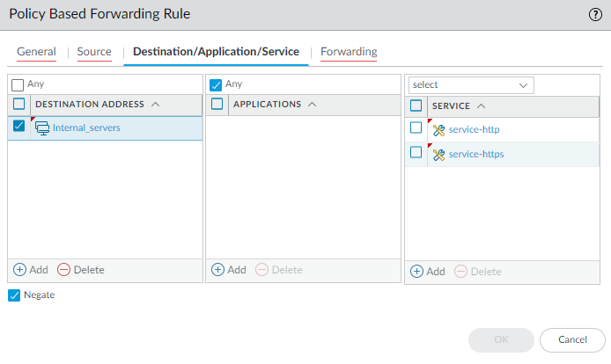This screenshot has height=364, width=611.
Task: Click the minus icon in Applications Delete
Action: (x=261, y=269)
